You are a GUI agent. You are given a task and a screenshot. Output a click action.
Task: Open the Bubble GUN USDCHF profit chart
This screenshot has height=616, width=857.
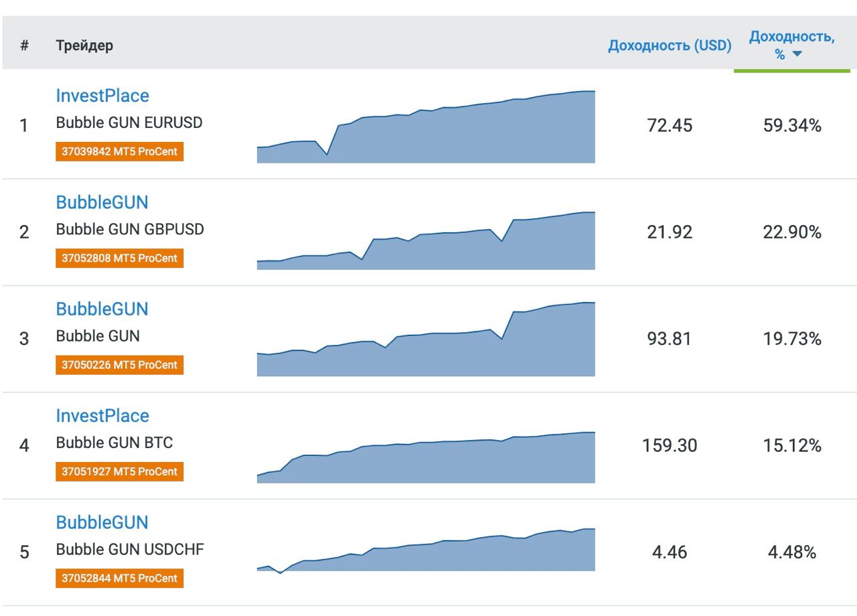click(426, 550)
